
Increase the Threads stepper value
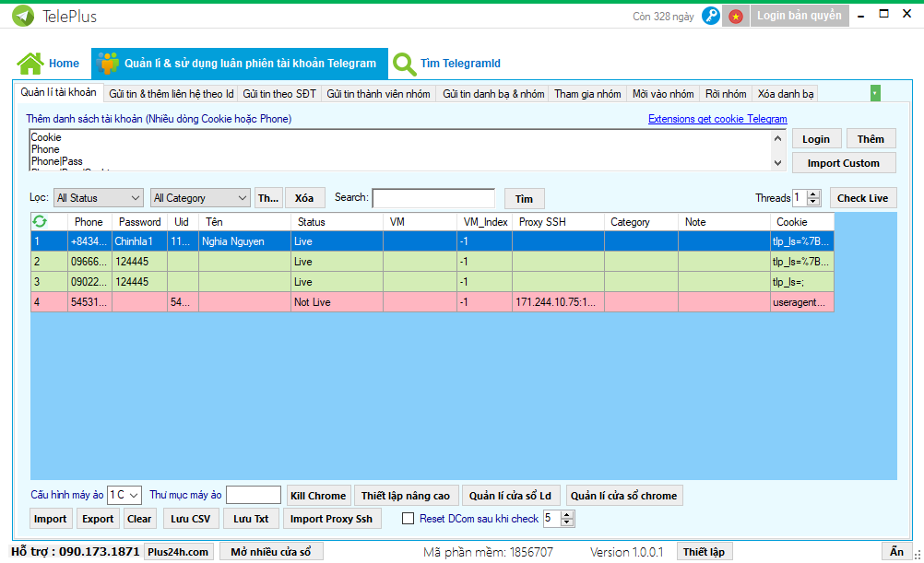coord(813,194)
